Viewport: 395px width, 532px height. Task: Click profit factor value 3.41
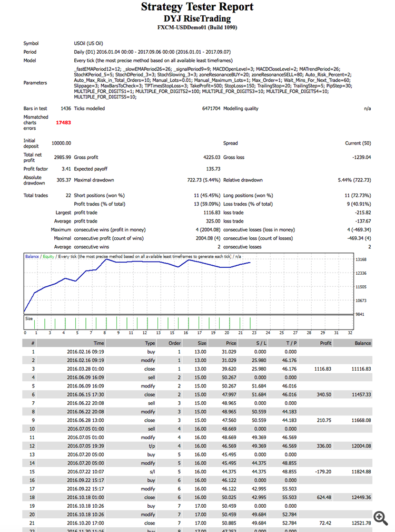(66, 169)
